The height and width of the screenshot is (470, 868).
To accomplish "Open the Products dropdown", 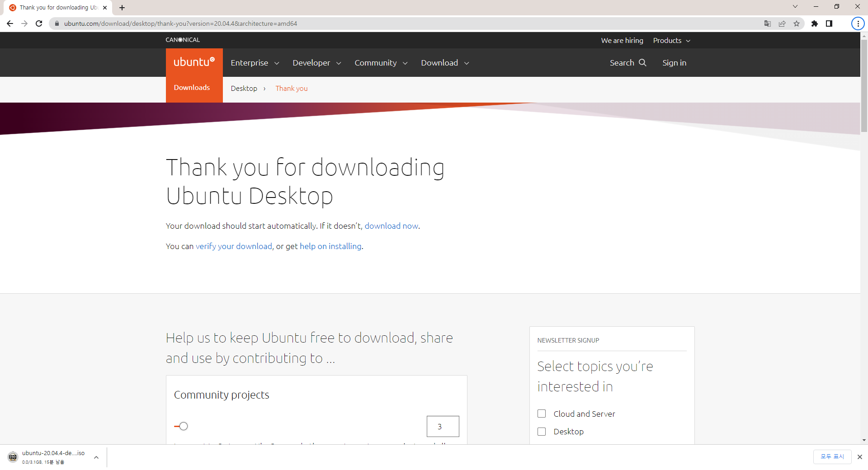I will (672, 41).
